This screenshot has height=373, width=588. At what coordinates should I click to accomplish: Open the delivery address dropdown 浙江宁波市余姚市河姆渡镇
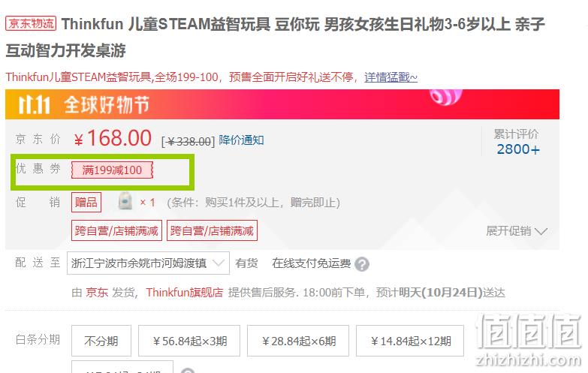pyautogui.click(x=148, y=263)
